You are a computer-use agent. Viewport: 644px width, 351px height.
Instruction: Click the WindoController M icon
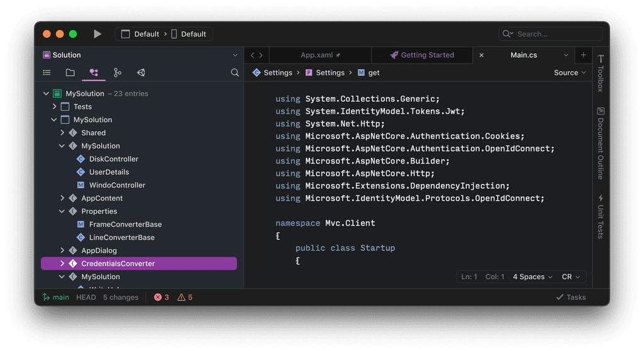click(x=80, y=185)
